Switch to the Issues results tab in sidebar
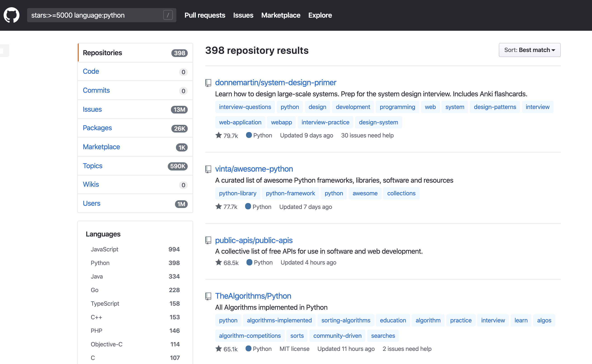 click(92, 109)
